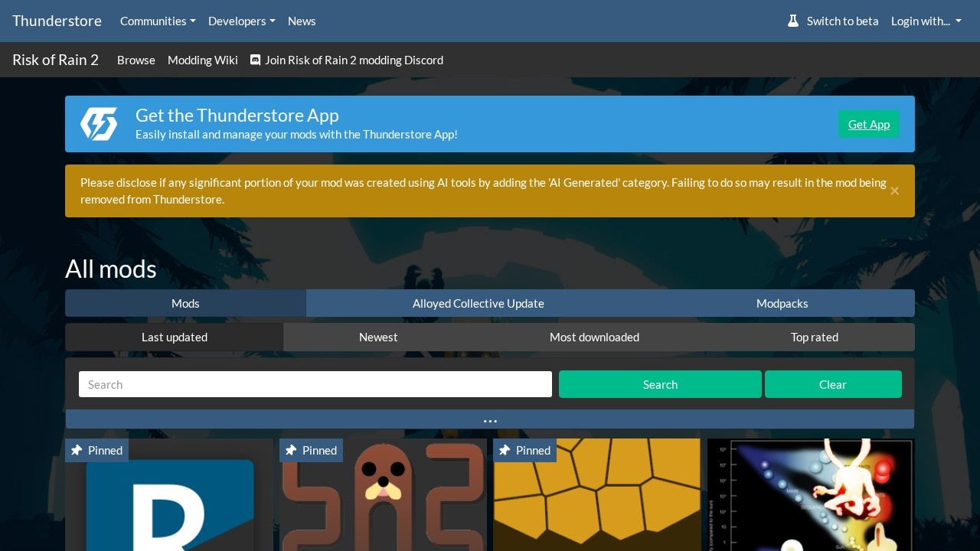Select the Modpacks tab

782,303
